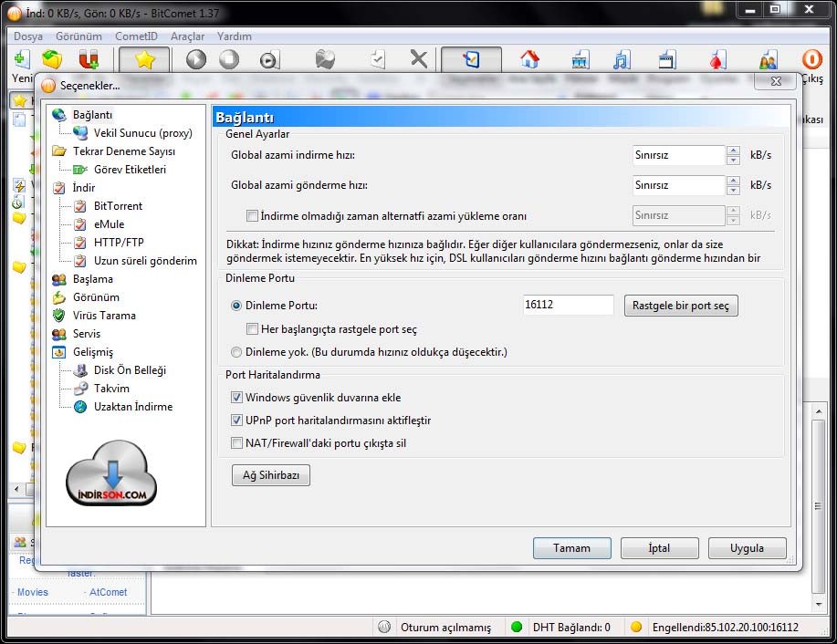
Task: Open the Dosya menu
Action: 28,36
